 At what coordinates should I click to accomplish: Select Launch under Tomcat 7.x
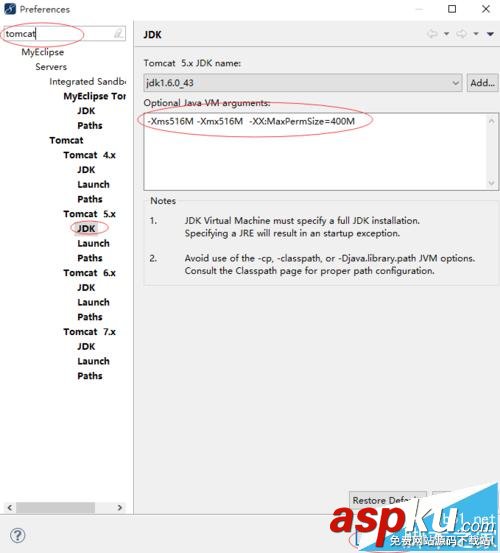[93, 361]
